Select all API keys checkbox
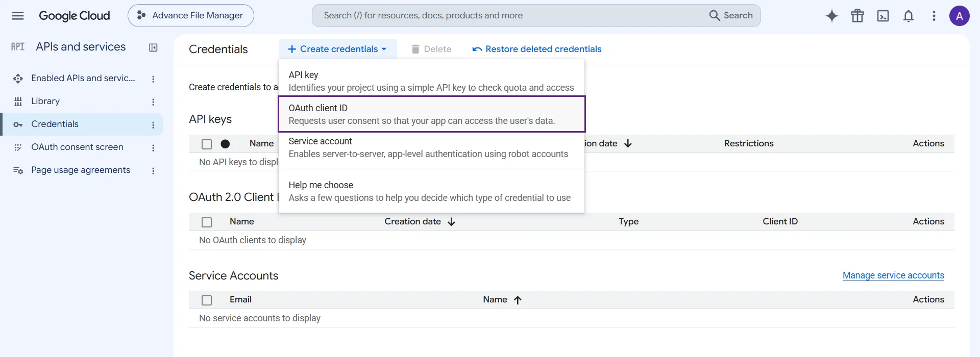The height and width of the screenshot is (357, 980). 207,144
